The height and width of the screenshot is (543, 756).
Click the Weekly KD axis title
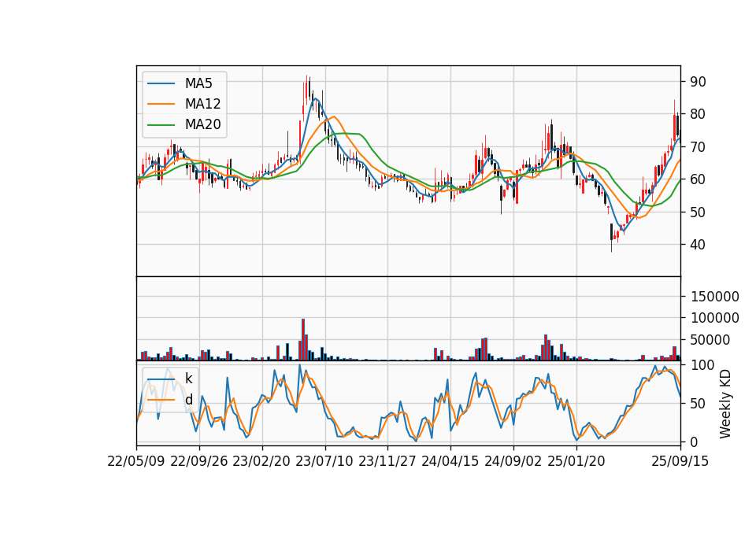click(725, 404)
